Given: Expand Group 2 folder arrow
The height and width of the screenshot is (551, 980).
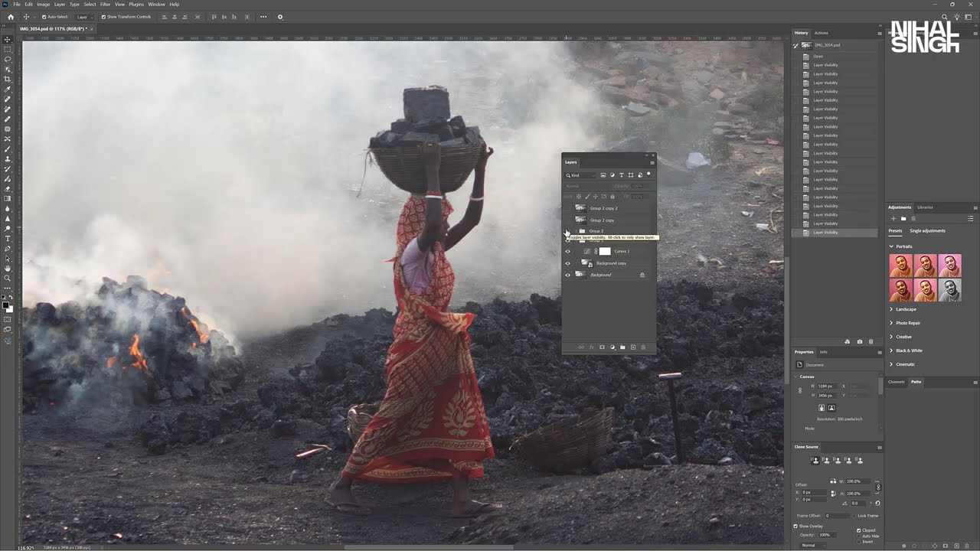Looking at the screenshot, I should pos(577,231).
